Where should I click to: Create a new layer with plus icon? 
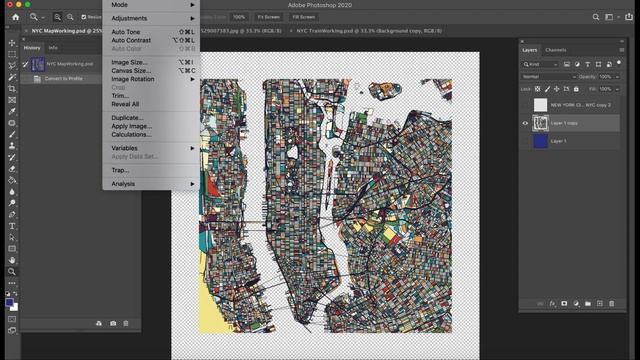(x=600, y=304)
